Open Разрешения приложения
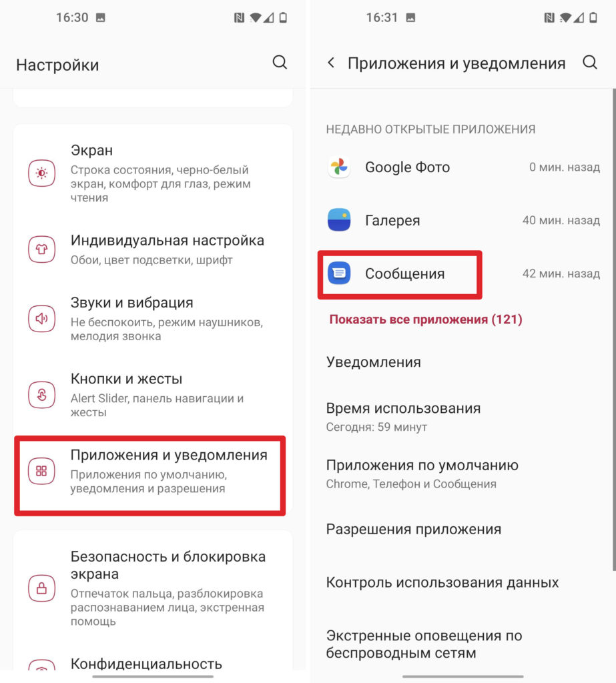 click(x=462, y=529)
